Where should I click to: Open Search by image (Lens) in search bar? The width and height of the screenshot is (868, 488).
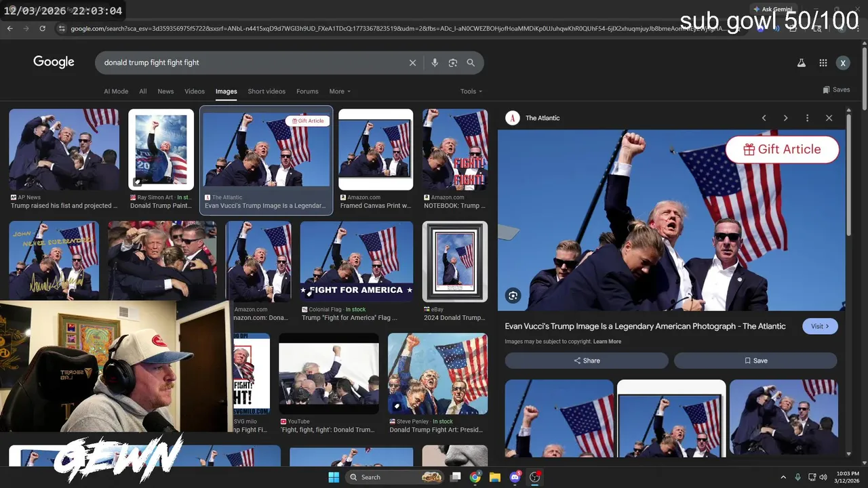pyautogui.click(x=453, y=62)
